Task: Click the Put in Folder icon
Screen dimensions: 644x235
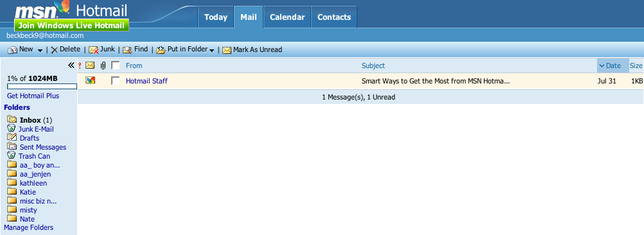Action: point(161,50)
